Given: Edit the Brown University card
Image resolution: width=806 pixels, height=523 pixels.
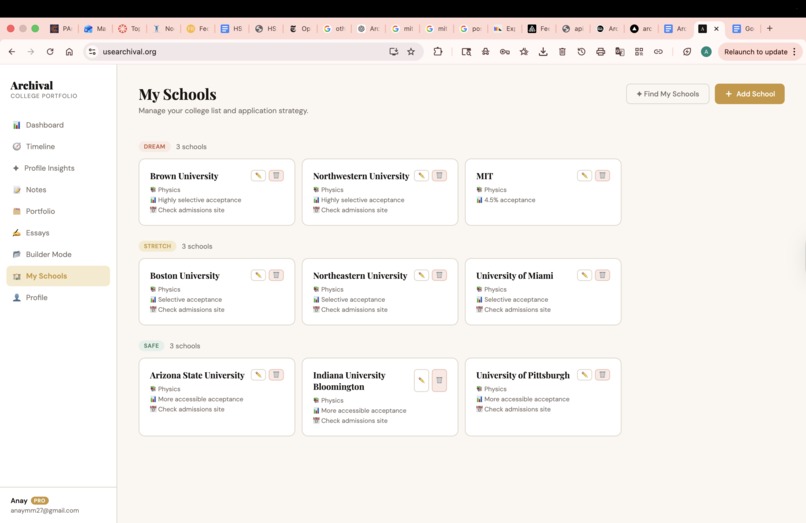Looking at the screenshot, I should point(258,176).
